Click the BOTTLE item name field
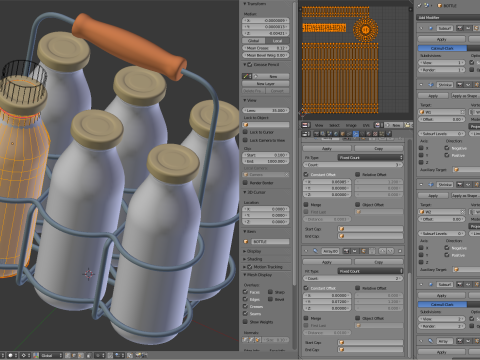The image size is (480, 360). (x=270, y=241)
